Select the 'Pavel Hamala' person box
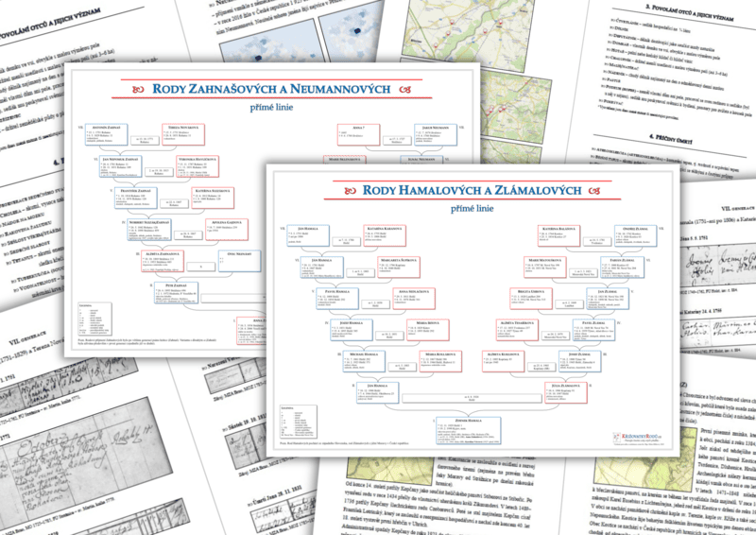This screenshot has height=535, width=756. click(x=337, y=299)
